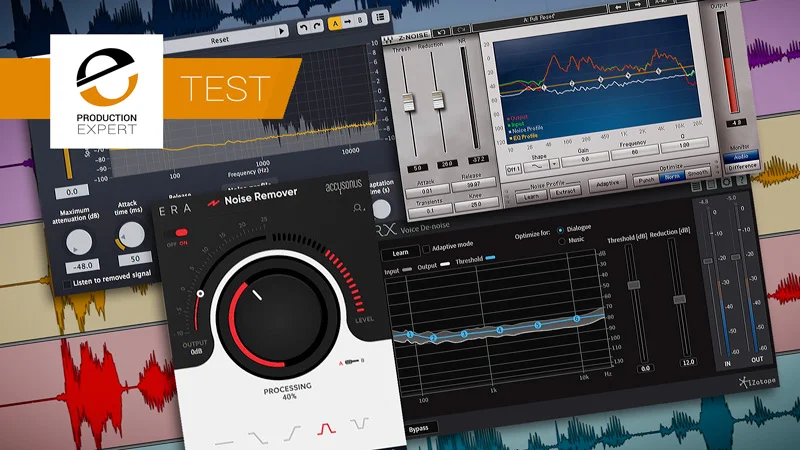Click the RX settings gear icon
Image resolution: width=800 pixels, height=450 pixels.
tap(727, 183)
